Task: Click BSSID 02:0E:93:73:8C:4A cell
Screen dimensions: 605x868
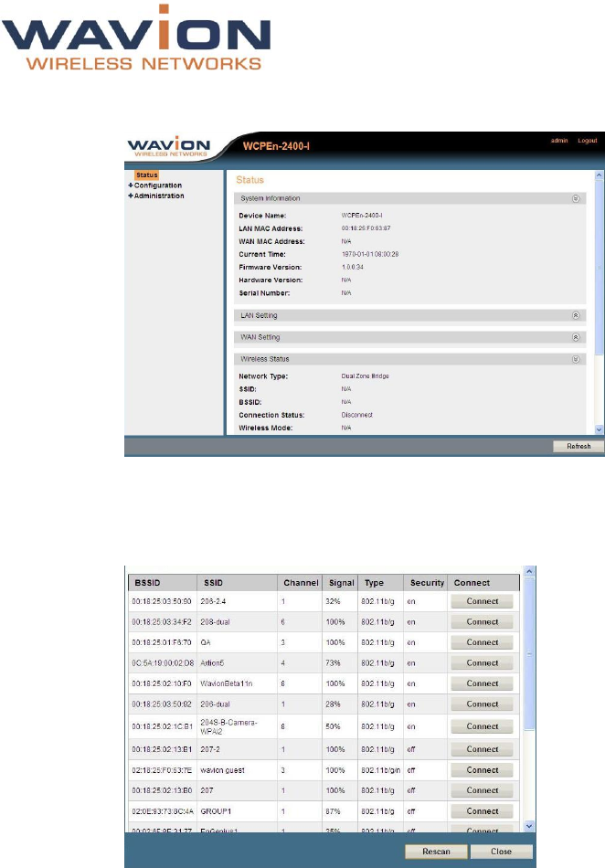Action: [x=163, y=811]
